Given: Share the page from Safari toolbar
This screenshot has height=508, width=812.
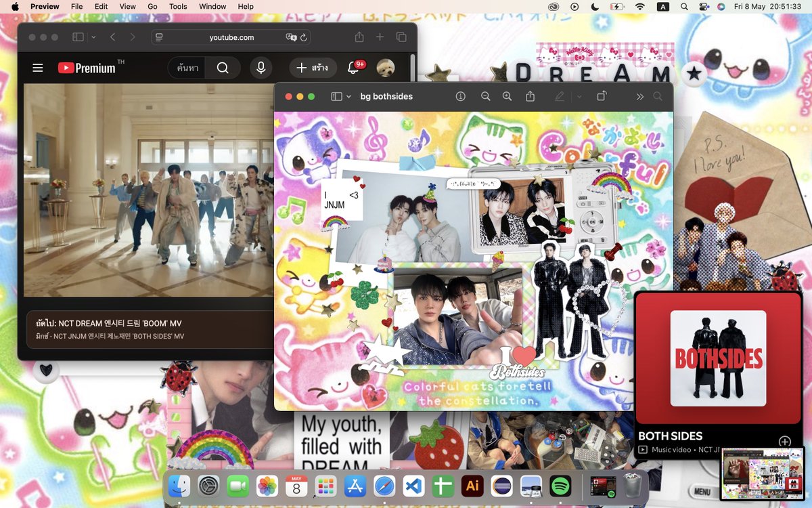Looking at the screenshot, I should click(359, 37).
